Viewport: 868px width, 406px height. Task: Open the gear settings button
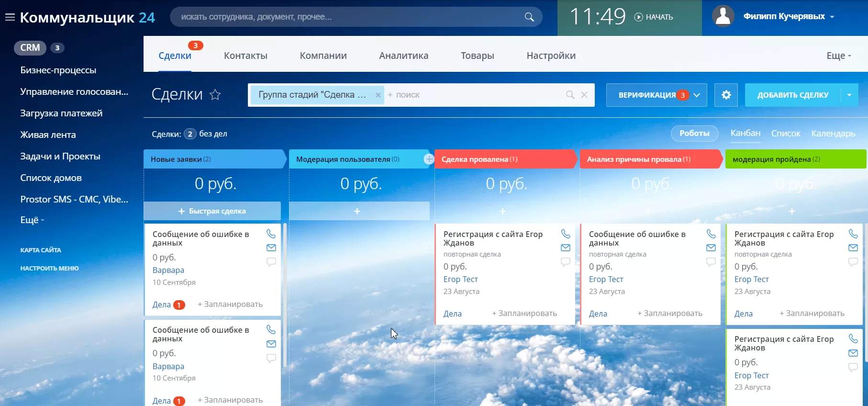(x=726, y=95)
